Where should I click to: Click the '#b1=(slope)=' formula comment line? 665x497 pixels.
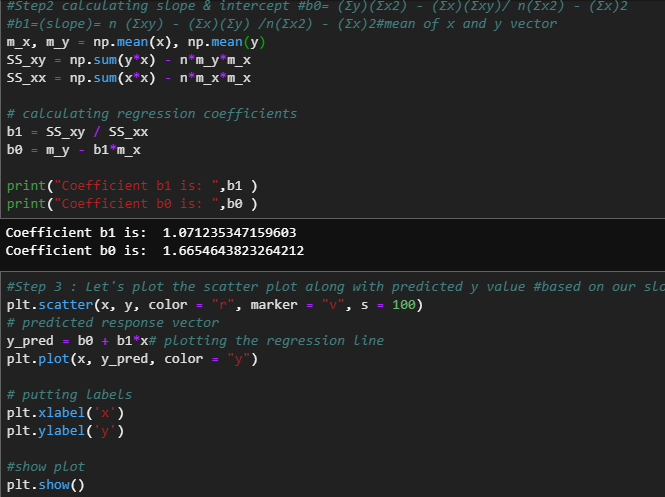click(282, 24)
